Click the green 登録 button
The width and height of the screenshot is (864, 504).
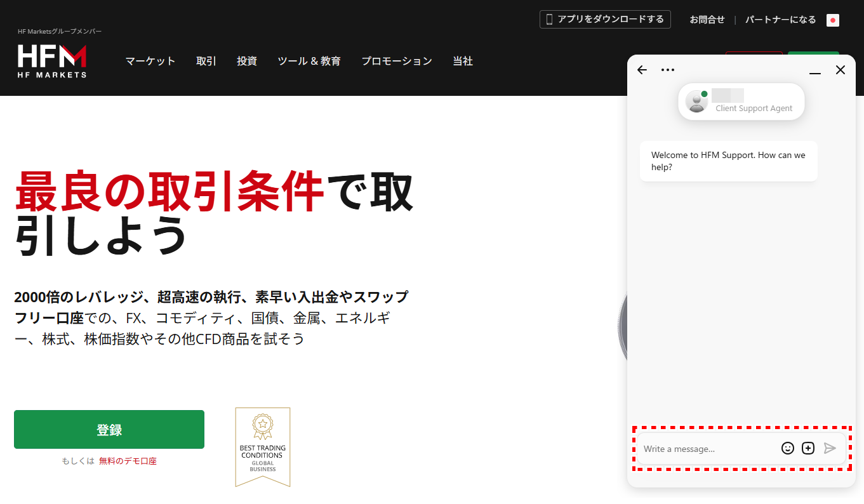pos(109,430)
